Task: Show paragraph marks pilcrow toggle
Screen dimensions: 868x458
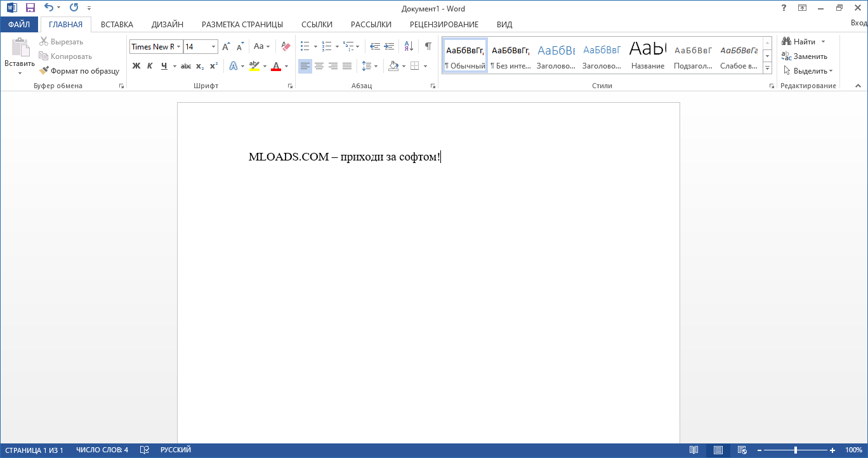Action: (x=428, y=46)
